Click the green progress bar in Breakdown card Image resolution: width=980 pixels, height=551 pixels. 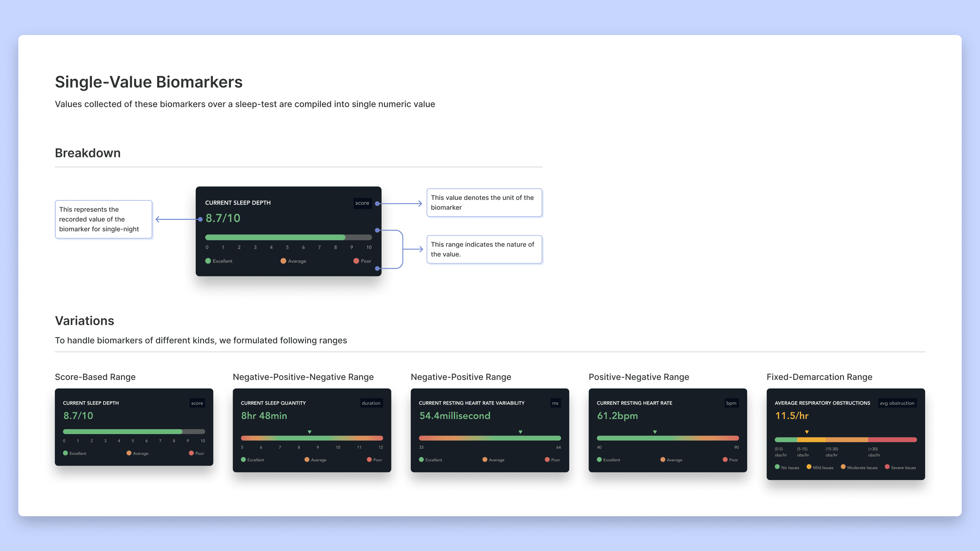[x=275, y=237]
